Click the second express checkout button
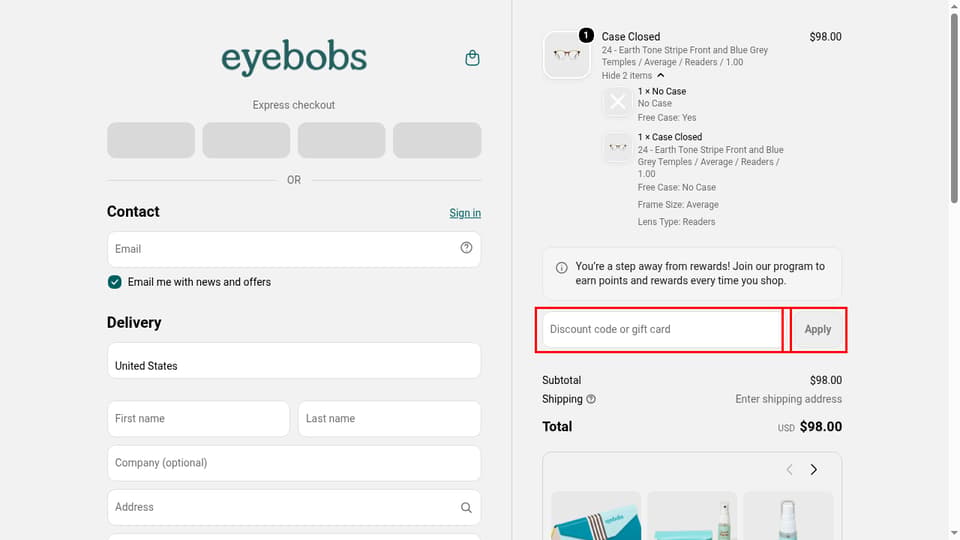 click(x=246, y=140)
